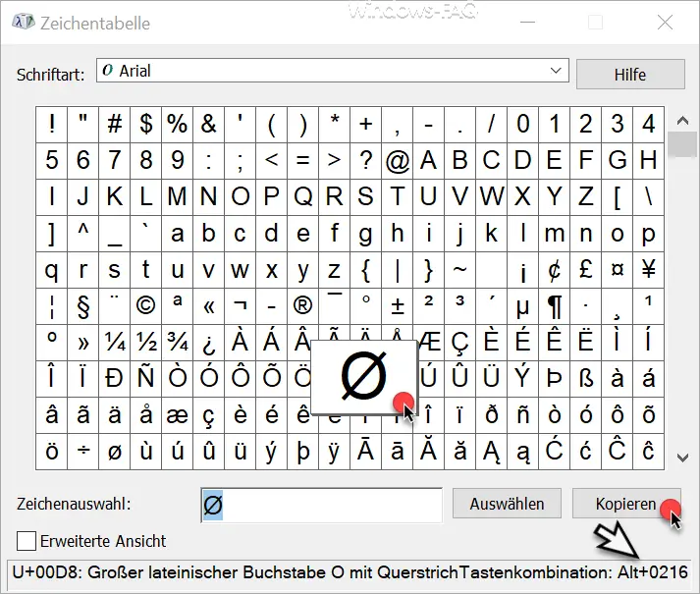Image resolution: width=700 pixels, height=594 pixels.
Task: Select the @ character in the grid
Action: pos(398,161)
